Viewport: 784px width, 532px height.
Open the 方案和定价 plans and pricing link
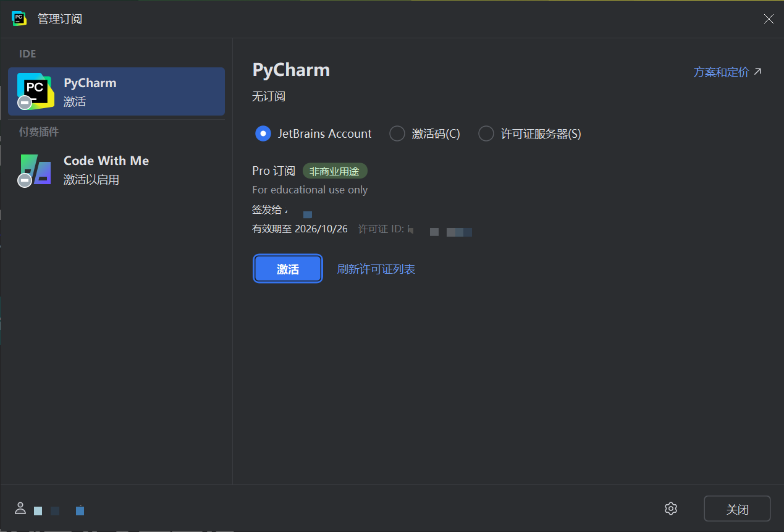point(728,72)
